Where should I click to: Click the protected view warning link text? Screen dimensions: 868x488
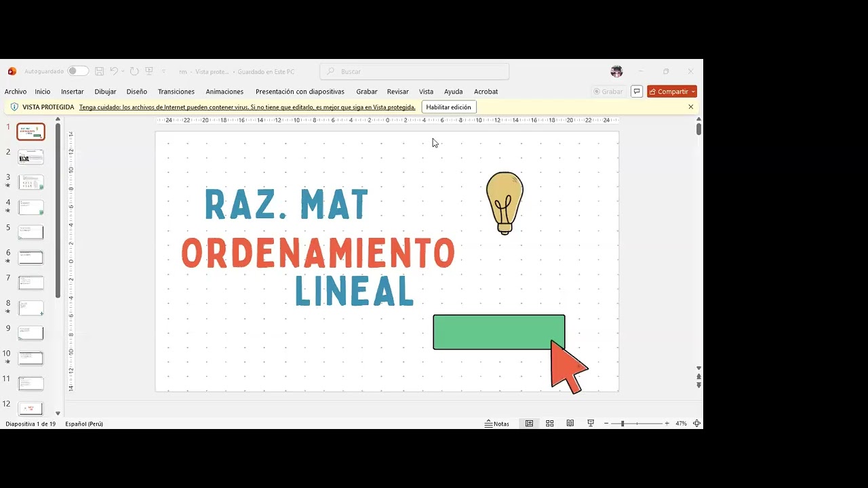(x=248, y=107)
